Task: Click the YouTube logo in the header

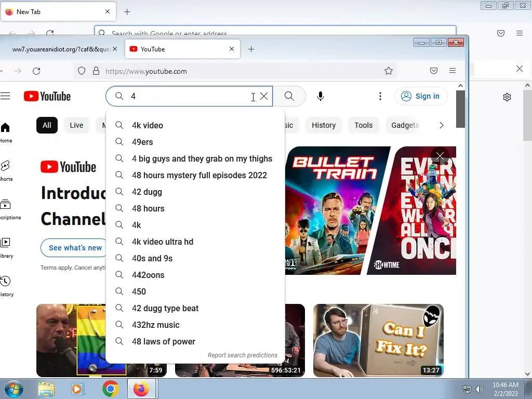Action: (47, 96)
